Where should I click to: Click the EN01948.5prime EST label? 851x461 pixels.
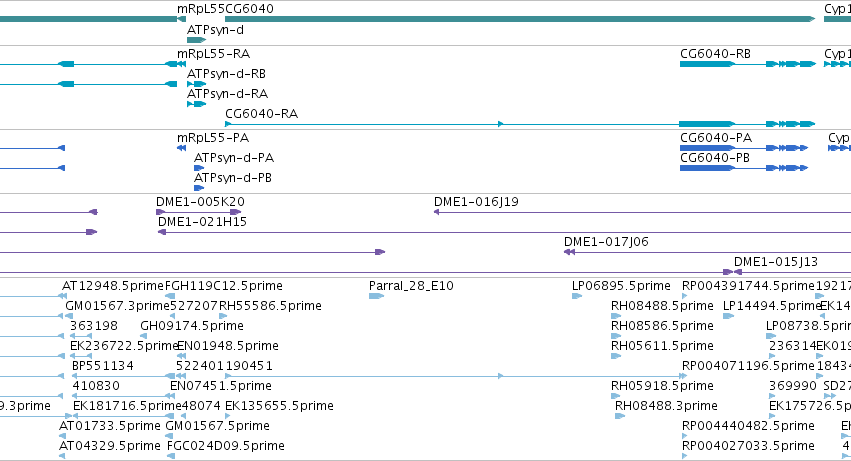pos(228,346)
